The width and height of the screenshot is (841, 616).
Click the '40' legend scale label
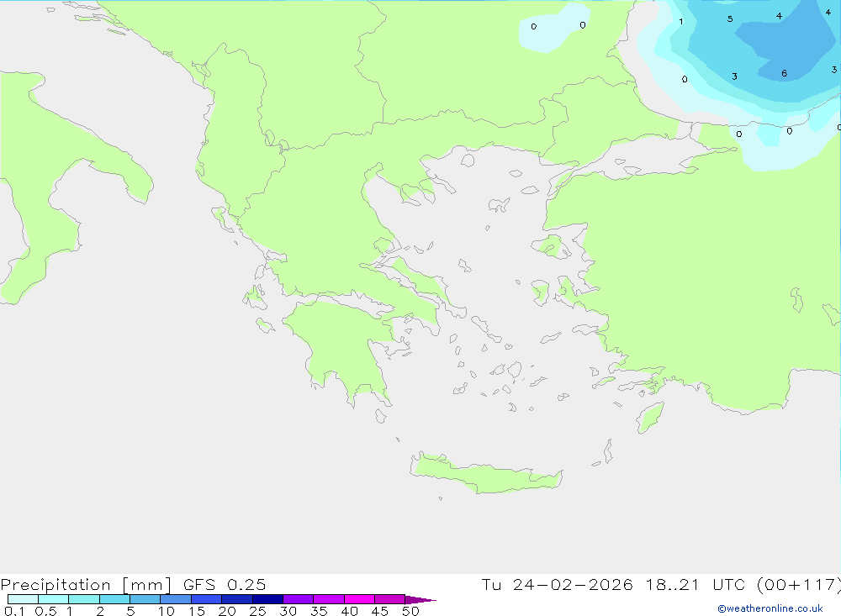click(350, 611)
